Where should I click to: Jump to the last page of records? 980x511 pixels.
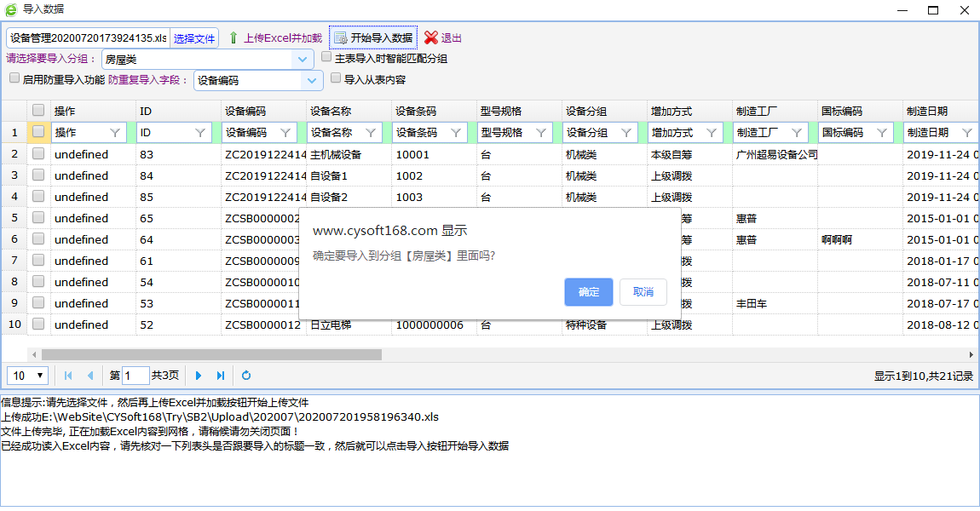(221, 376)
